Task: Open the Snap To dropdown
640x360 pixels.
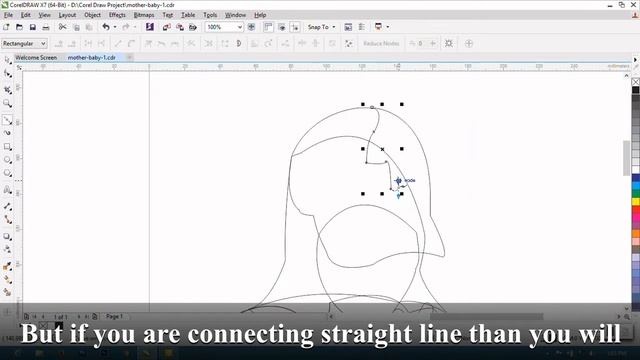Action: (x=322, y=27)
